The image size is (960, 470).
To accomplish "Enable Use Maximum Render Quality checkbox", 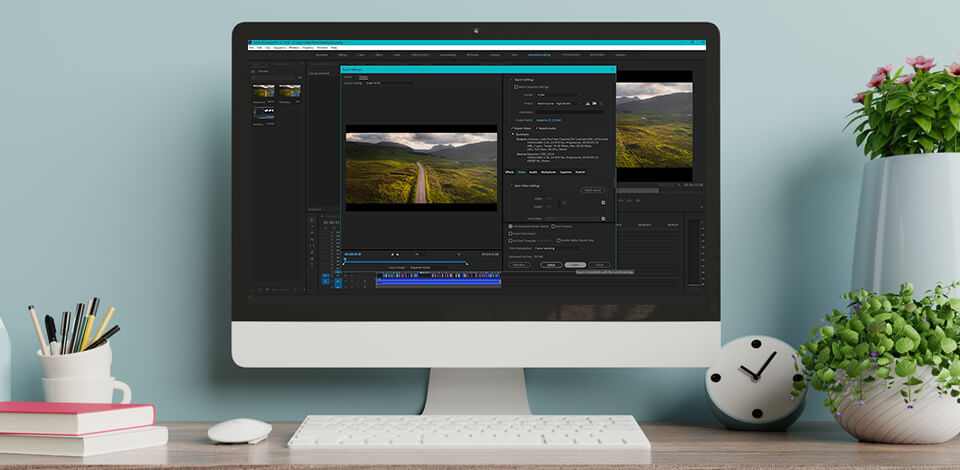I will click(511, 226).
